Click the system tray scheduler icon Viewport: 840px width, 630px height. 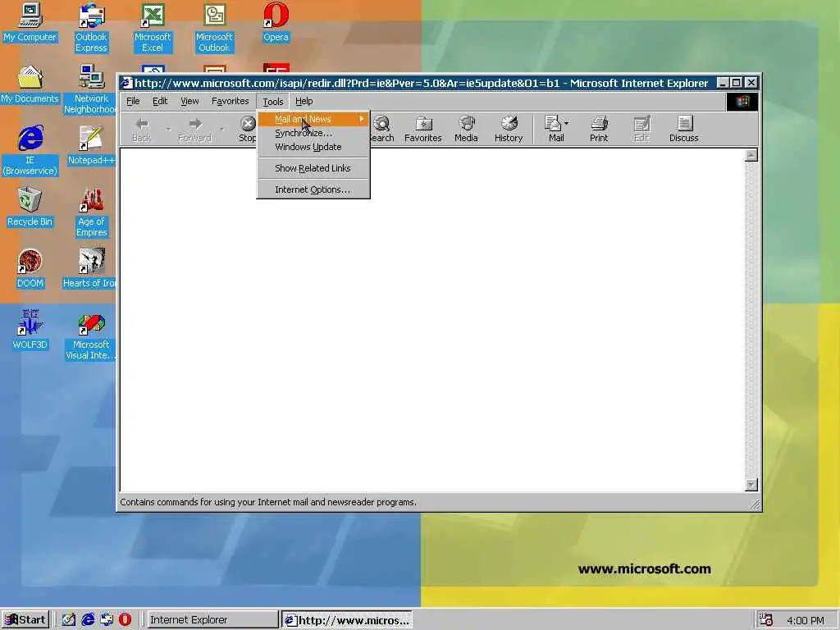click(765, 620)
